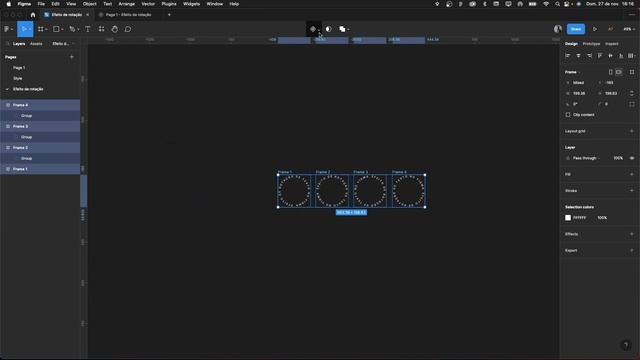
Task: Click the Align bottom icon
Action: point(621,56)
